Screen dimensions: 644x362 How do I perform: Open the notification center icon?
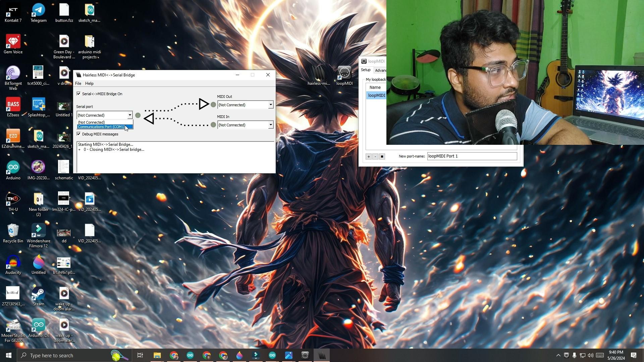tap(634, 355)
